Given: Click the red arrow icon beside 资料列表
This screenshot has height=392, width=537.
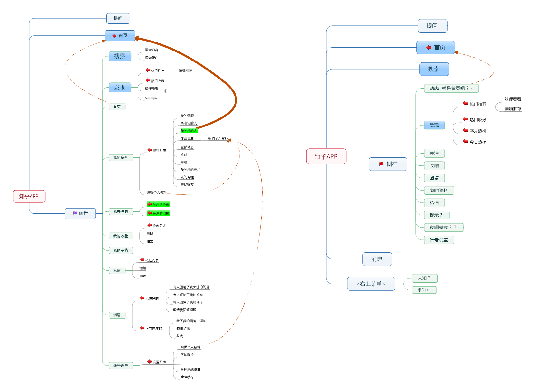Looking at the screenshot, I should pos(149,150).
